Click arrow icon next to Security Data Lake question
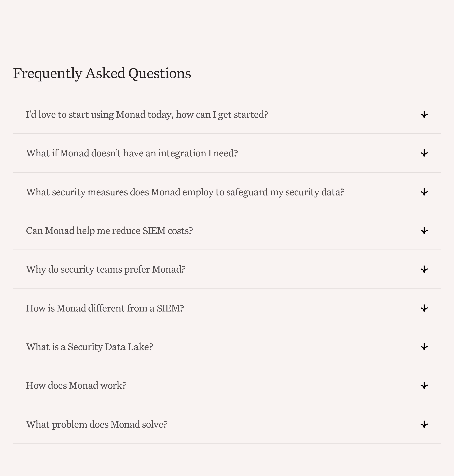The width and height of the screenshot is (454, 476). click(424, 347)
